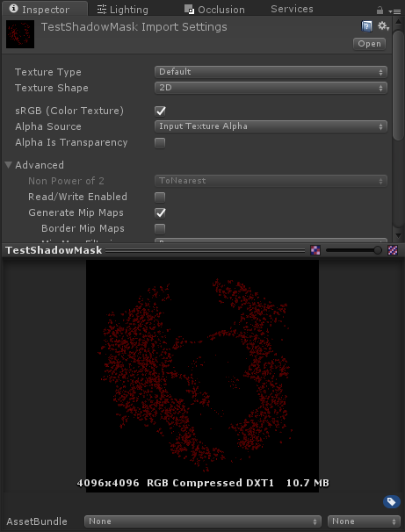Switch to the Lighting tab
The width and height of the screenshot is (405, 532).
pyautogui.click(x=122, y=10)
